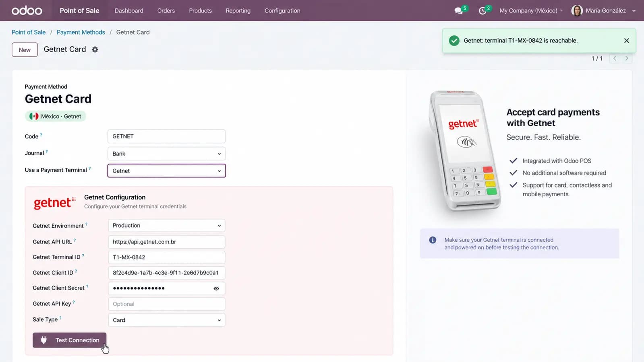Open the Products menu
The width and height of the screenshot is (644, 362).
coord(200,11)
